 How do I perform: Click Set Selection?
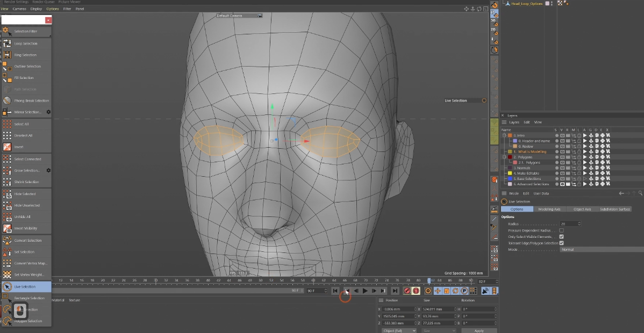26,252
